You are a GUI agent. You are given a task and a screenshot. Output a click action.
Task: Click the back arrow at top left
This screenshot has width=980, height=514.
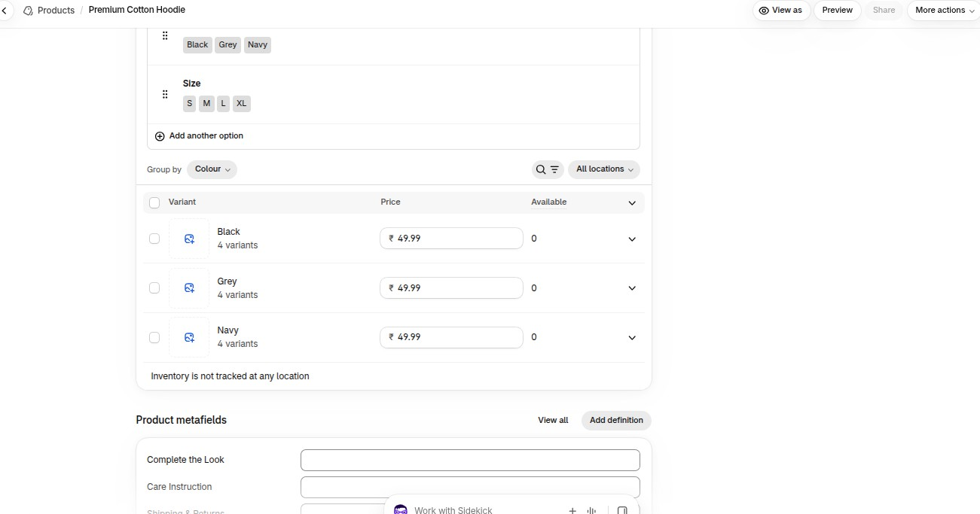tap(5, 11)
